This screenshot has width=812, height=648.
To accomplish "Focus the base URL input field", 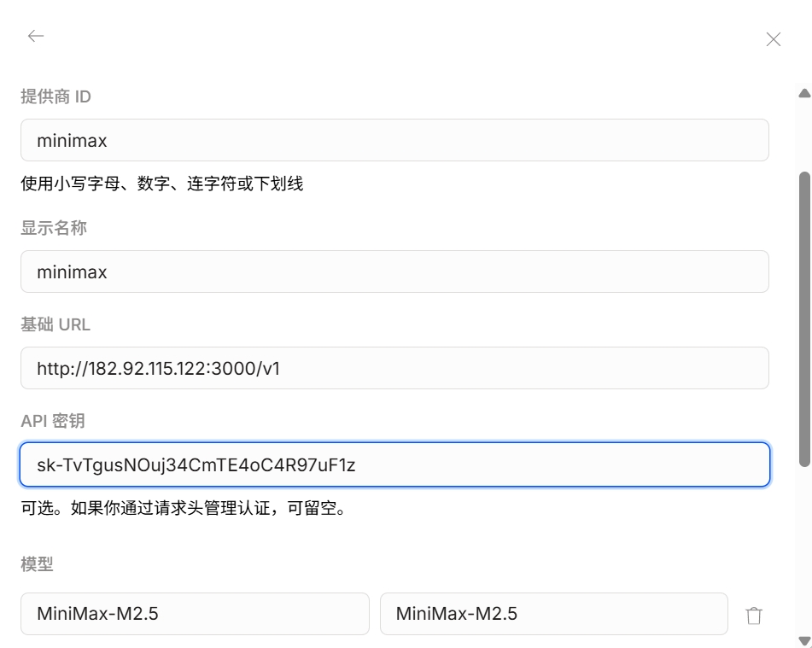I will [x=394, y=368].
